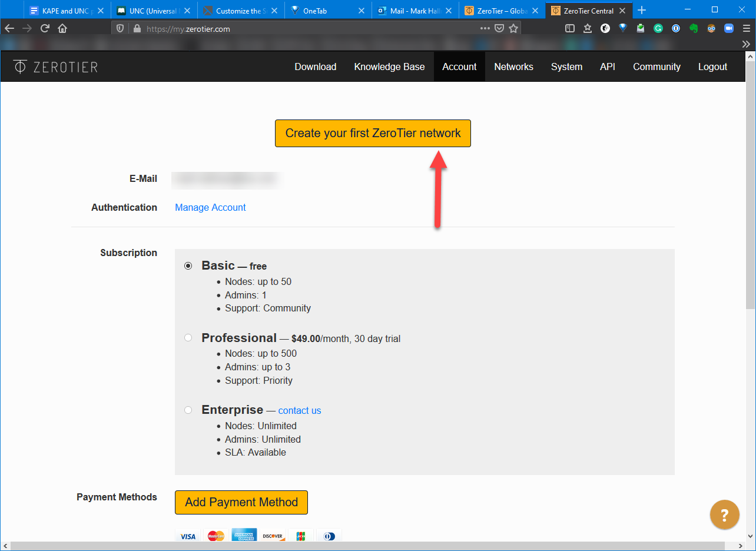
Task: Go back to the previous page
Action: [9, 28]
